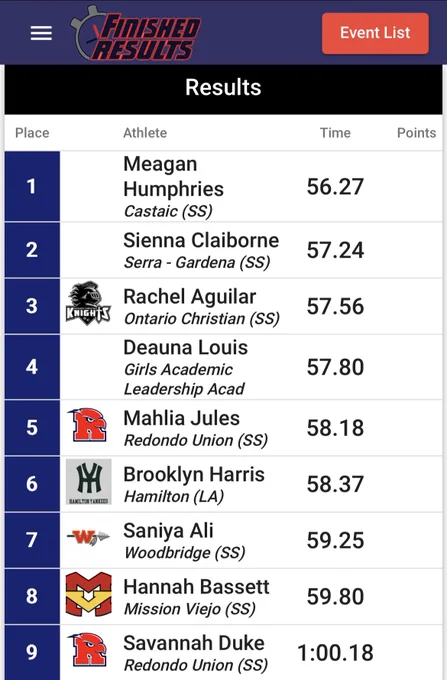Screen dimensions: 447x680
Task: Click Savannah Duke's Redondo Union logo
Action: (88, 650)
